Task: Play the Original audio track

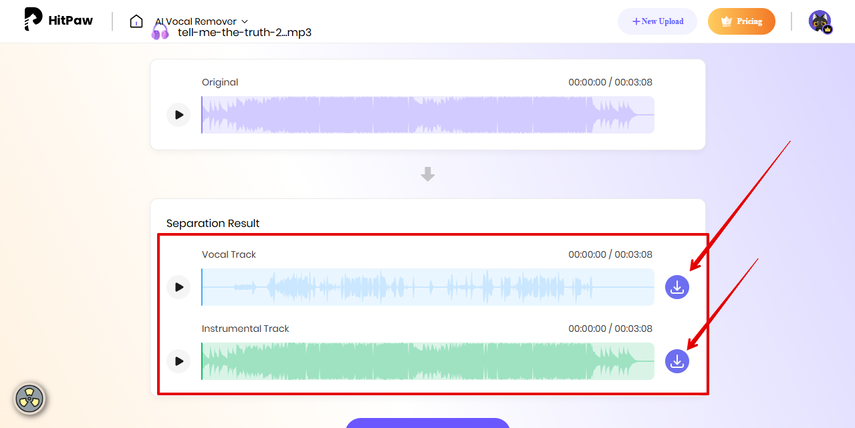Action: (x=178, y=114)
